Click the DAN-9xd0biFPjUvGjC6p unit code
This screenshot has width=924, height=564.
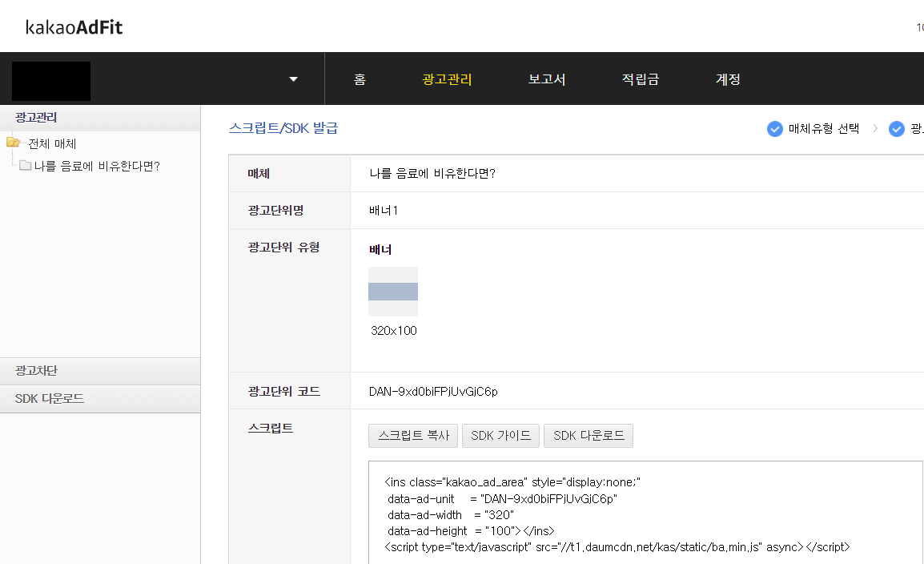[x=433, y=392]
